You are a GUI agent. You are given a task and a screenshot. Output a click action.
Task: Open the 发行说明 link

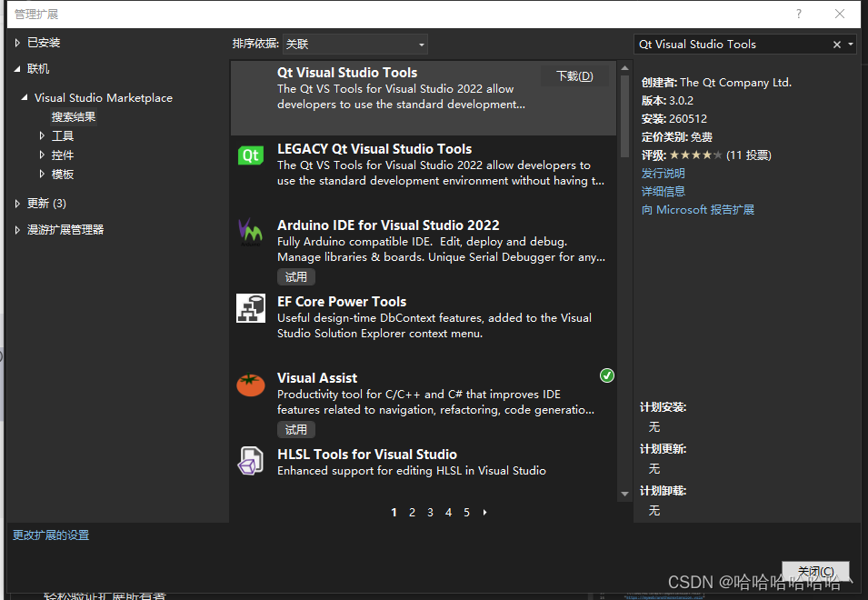(663, 174)
